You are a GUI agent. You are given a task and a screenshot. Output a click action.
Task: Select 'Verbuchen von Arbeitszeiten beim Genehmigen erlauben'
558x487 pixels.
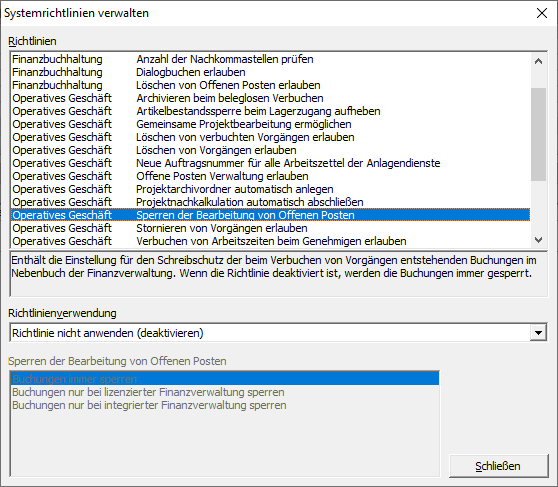click(x=270, y=241)
